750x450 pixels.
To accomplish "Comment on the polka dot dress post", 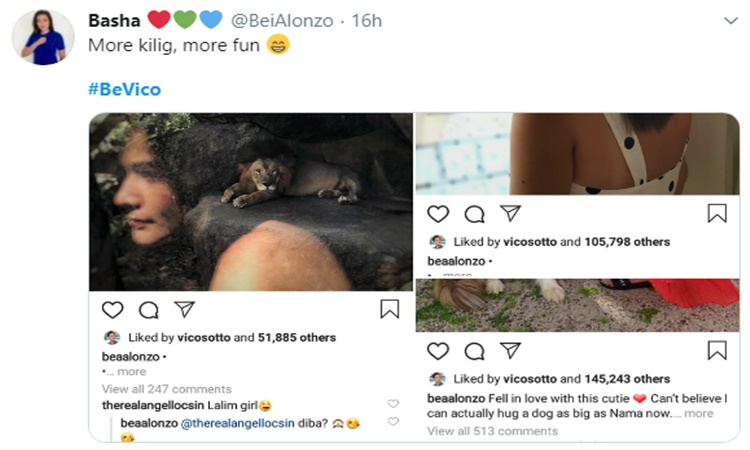I will [474, 214].
